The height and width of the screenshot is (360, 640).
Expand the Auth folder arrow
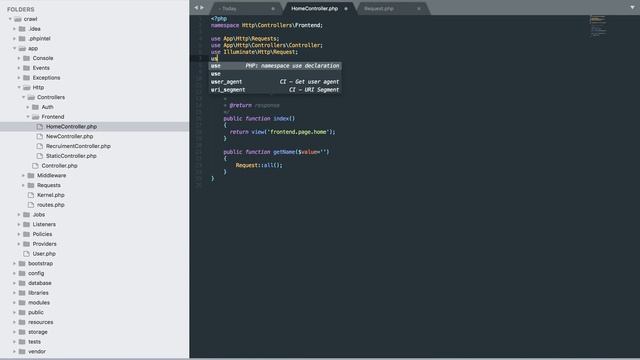point(28,107)
